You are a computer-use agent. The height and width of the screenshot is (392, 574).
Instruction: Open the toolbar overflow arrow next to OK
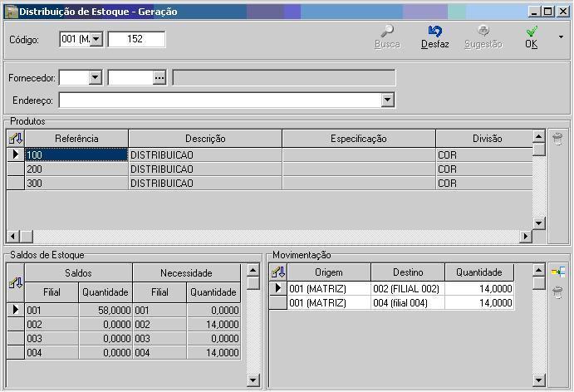click(561, 37)
